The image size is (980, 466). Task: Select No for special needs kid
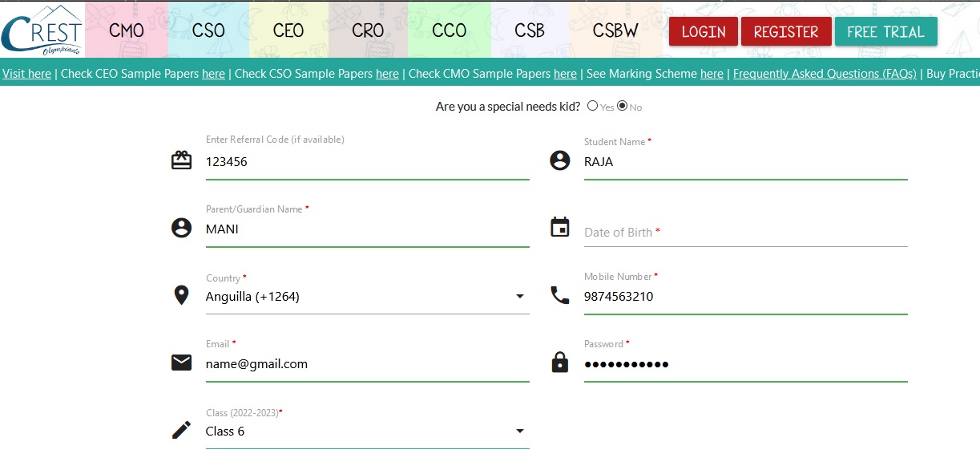click(x=623, y=106)
